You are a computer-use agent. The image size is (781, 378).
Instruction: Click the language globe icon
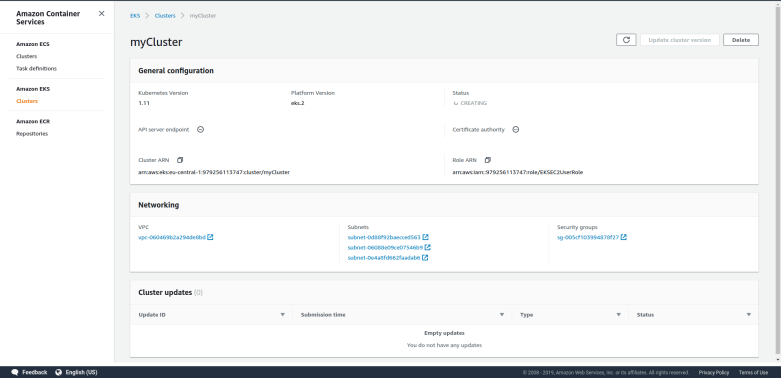pyautogui.click(x=59, y=372)
